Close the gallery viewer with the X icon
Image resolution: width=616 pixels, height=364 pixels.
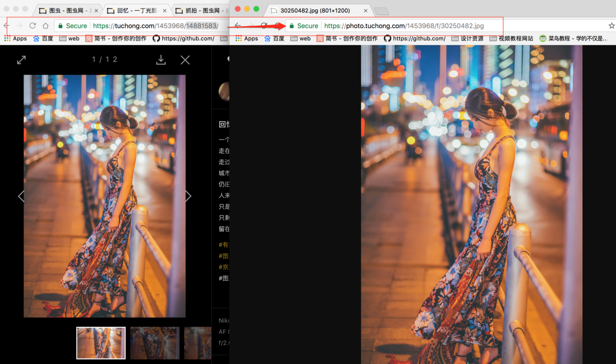[185, 60]
